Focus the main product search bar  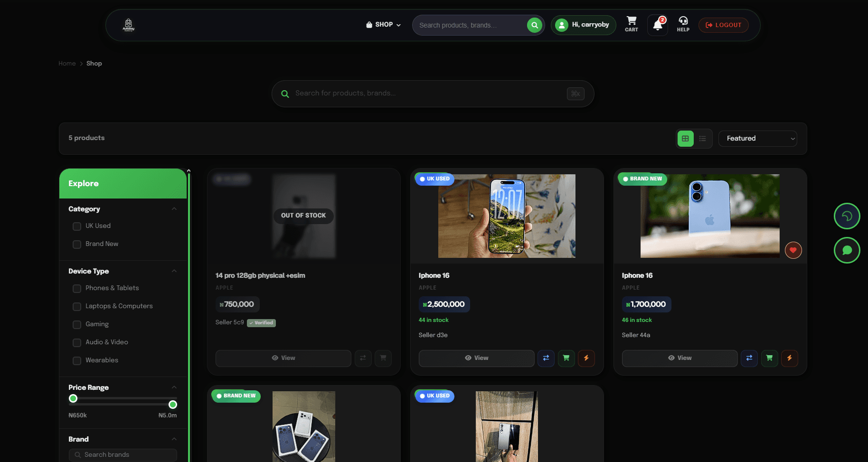[433, 94]
